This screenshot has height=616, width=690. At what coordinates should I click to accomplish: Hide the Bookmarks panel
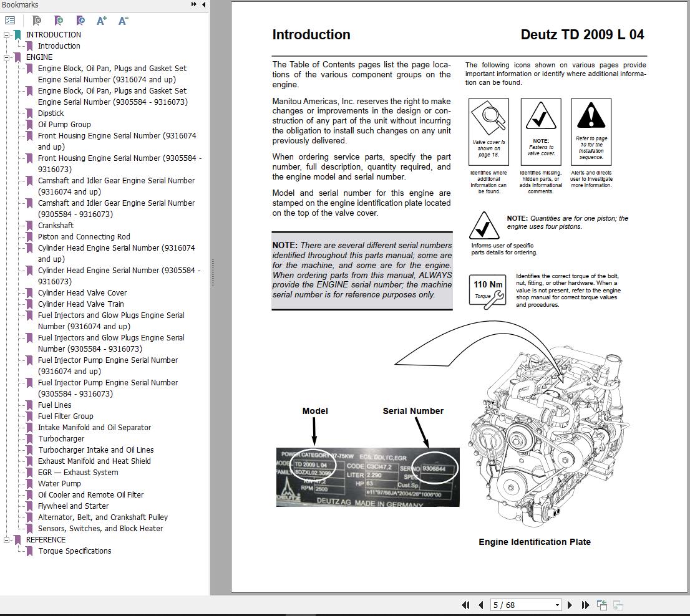click(x=203, y=4)
